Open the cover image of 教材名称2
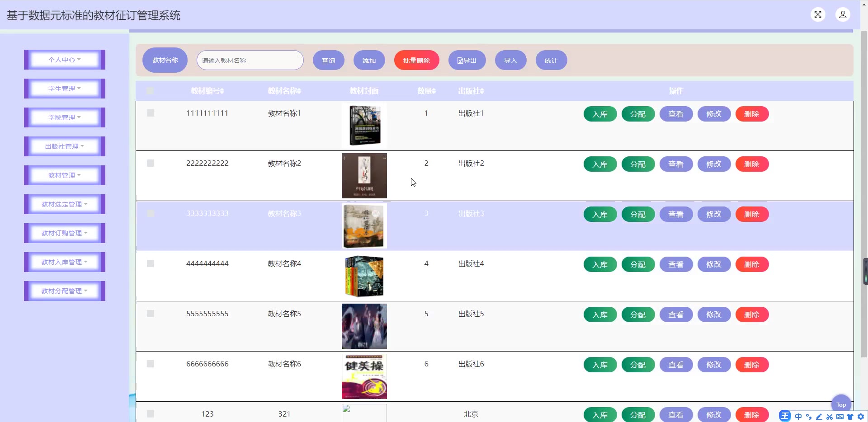This screenshot has width=868, height=422. 364,176
